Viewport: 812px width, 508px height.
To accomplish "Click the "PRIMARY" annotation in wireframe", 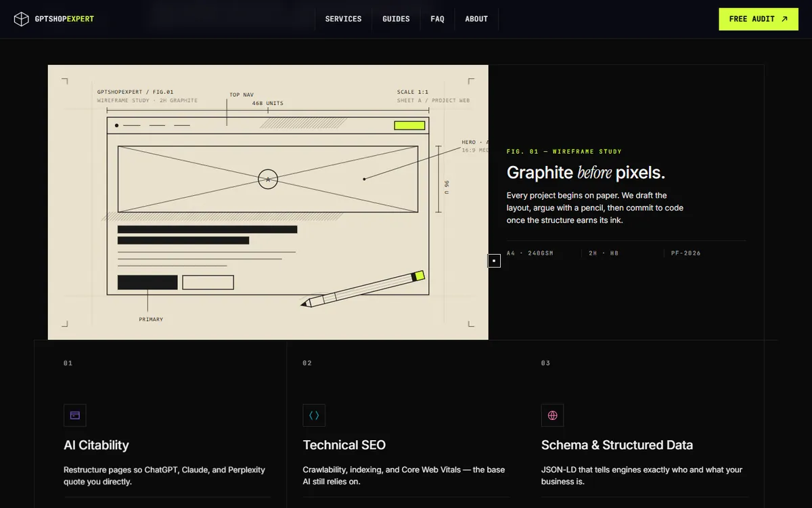I will (x=151, y=319).
